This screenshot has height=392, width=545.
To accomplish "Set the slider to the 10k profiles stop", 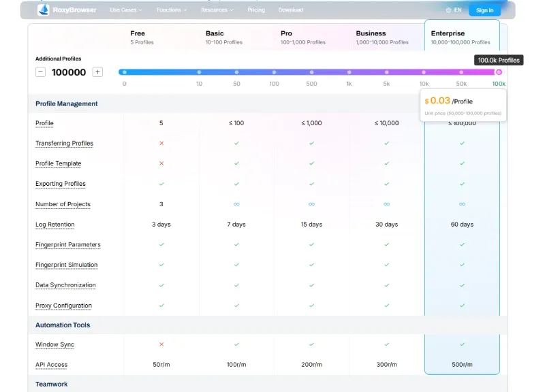I will [x=424, y=72].
